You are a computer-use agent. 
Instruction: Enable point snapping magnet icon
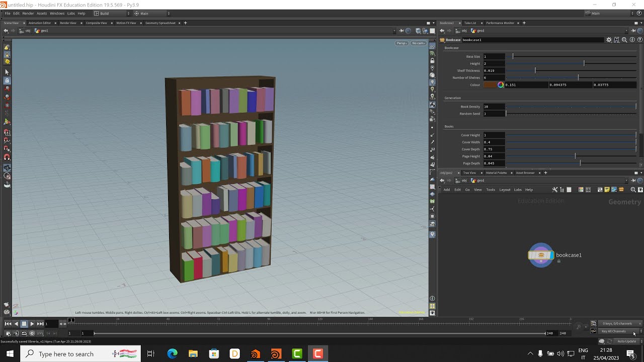(x=7, y=149)
